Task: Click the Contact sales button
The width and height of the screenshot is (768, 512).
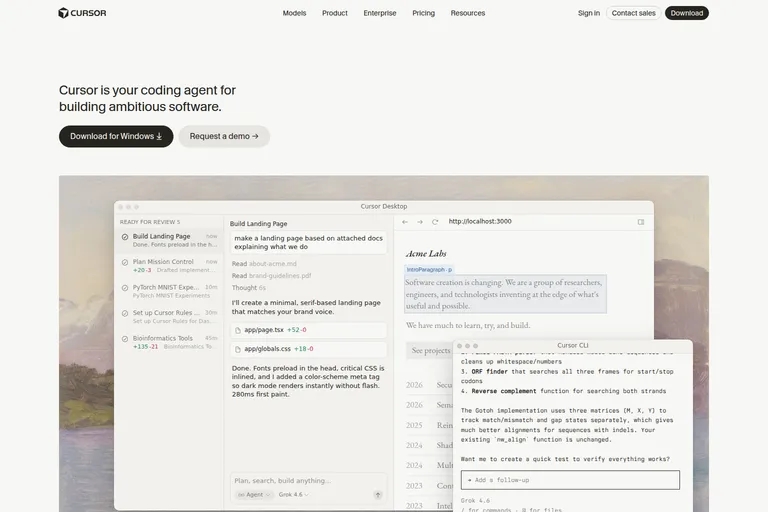Action: click(x=633, y=13)
